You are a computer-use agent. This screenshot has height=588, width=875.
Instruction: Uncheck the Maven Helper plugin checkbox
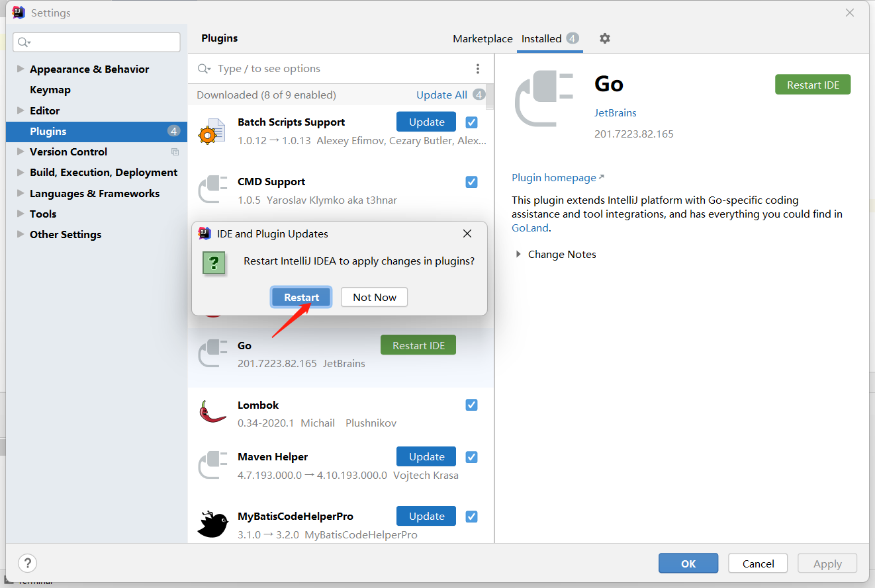click(x=471, y=457)
